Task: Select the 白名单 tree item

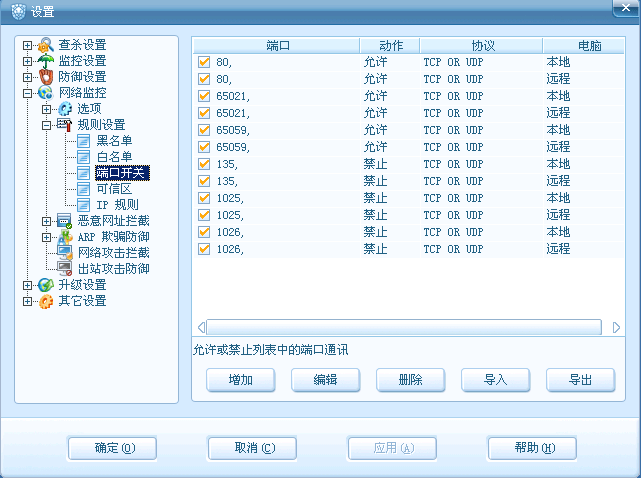Action: click(x=114, y=157)
